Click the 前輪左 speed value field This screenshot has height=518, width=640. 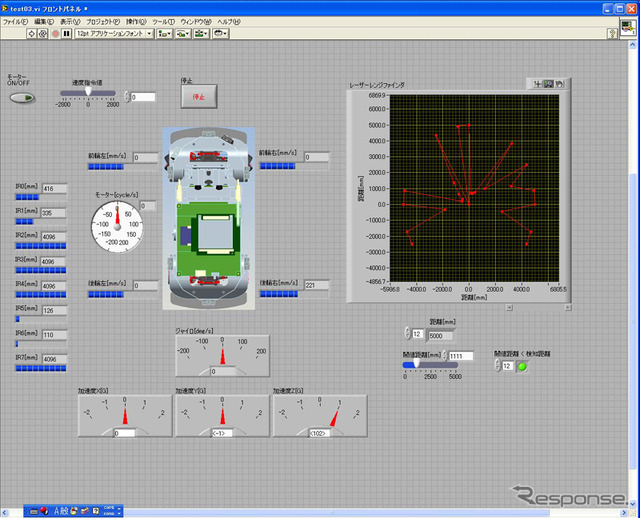coord(145,158)
